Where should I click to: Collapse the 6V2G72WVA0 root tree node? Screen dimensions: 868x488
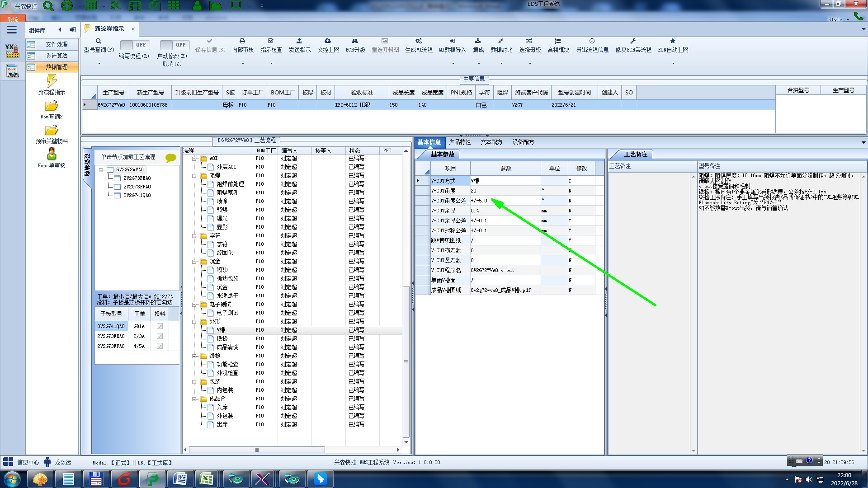pyautogui.click(x=102, y=170)
